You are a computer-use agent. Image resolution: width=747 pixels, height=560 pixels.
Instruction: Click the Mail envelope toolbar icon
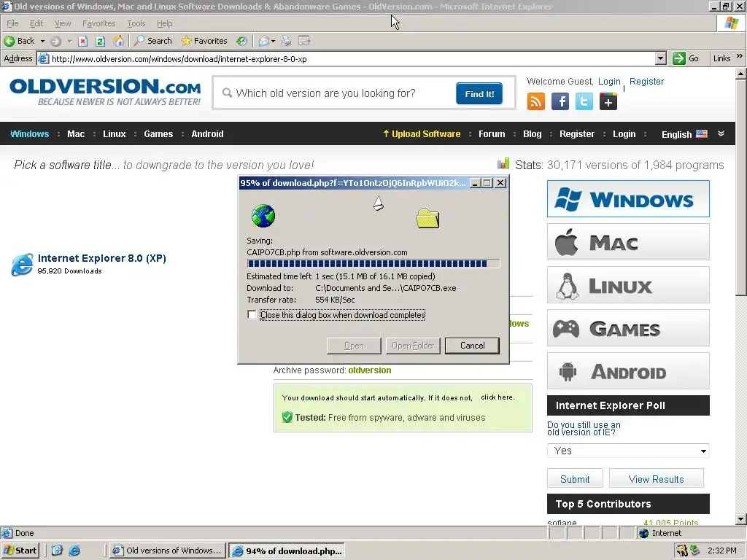point(264,41)
